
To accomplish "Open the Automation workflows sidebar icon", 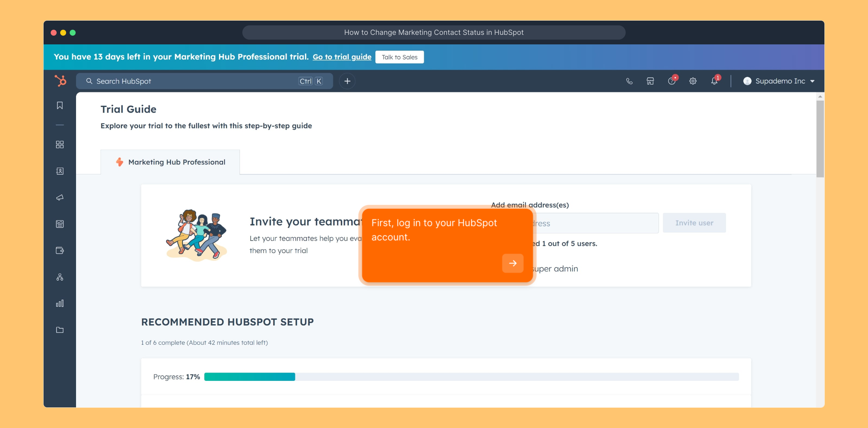I will coord(60,277).
